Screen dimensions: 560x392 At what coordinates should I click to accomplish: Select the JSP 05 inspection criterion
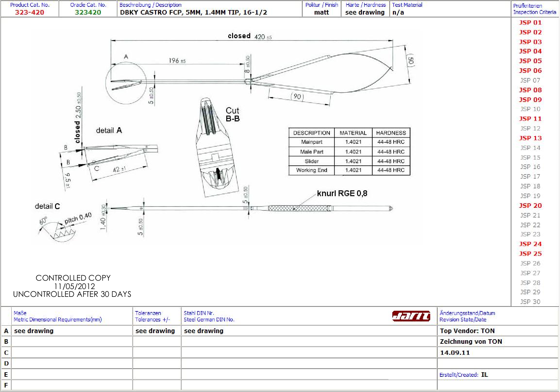530,61
